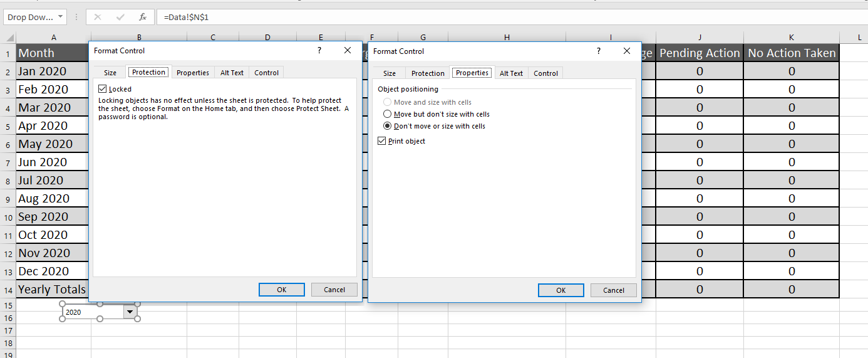Click help question mark in right Format Control dialog
Viewport: 868px width, 358px height.
599,51
